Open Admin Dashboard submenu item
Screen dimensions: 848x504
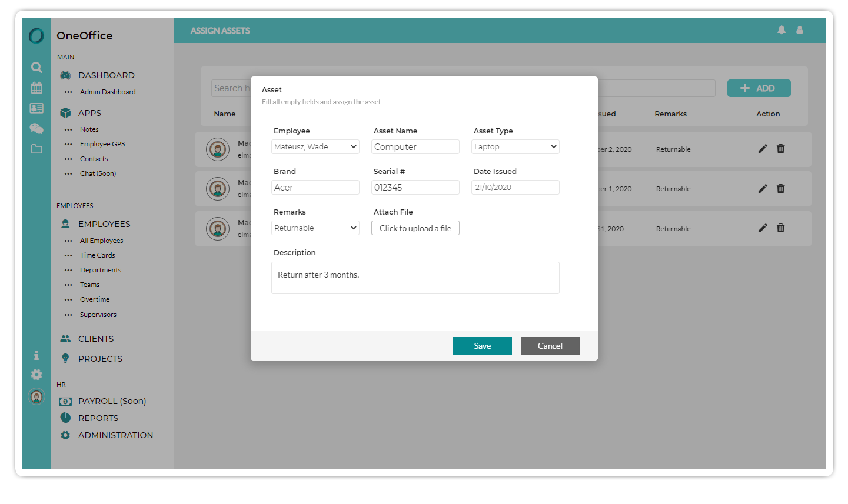pyautogui.click(x=108, y=92)
